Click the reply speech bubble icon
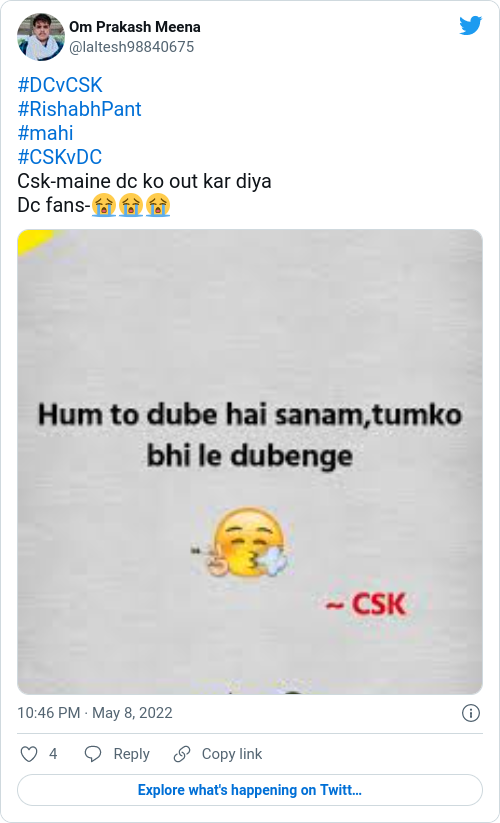The image size is (500, 823). 93,754
